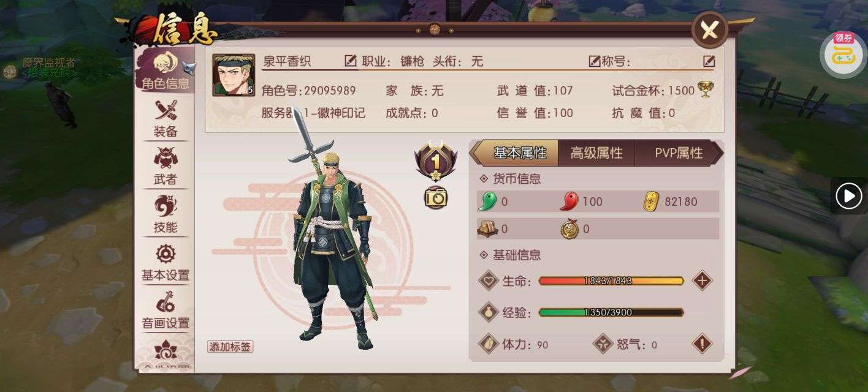Tap the exclamation info icon beside 怒气
Screen dimensions: 868x392
coord(702,344)
